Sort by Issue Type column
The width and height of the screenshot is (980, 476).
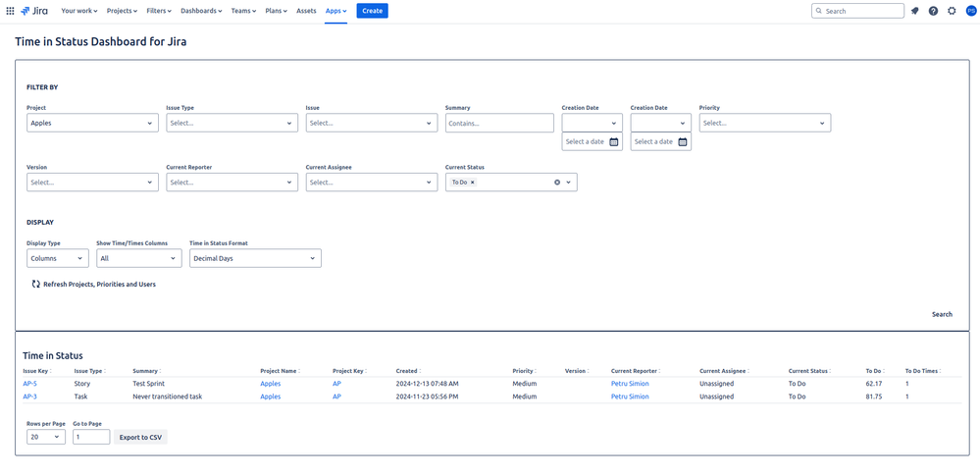click(x=88, y=371)
